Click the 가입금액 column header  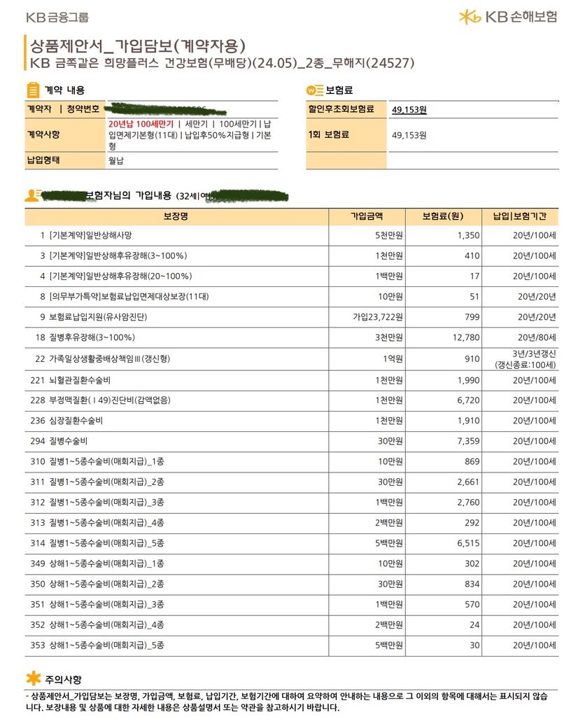pyautogui.click(x=367, y=216)
